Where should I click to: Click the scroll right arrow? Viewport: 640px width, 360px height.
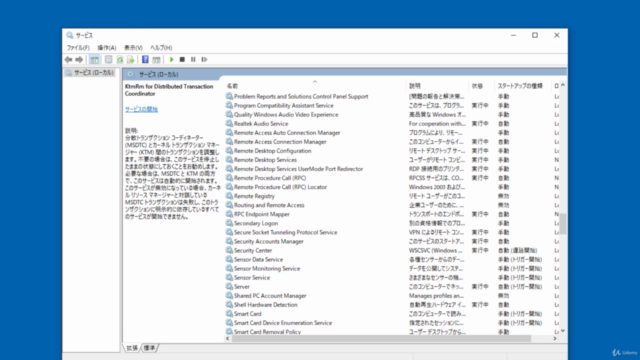pyautogui.click(x=555, y=338)
